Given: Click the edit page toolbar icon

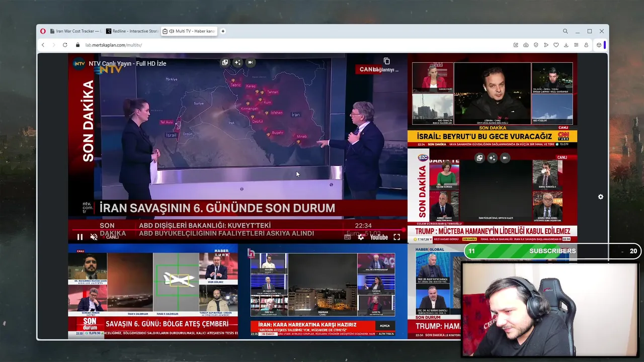Looking at the screenshot, I should point(516,45).
